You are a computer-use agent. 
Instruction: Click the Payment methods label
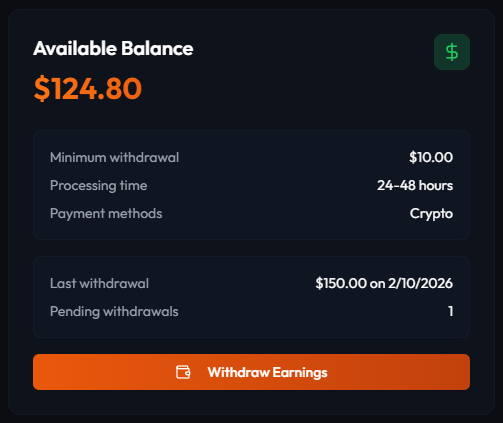click(106, 214)
